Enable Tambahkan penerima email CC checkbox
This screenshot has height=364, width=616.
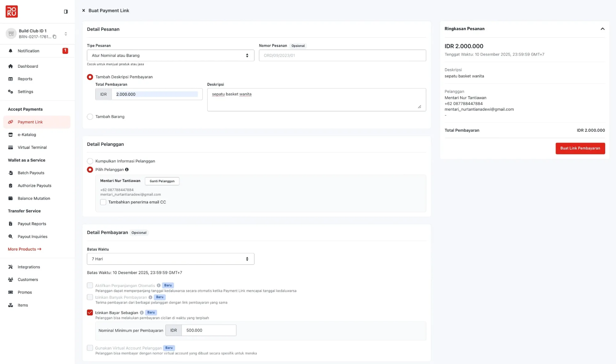coord(103,202)
